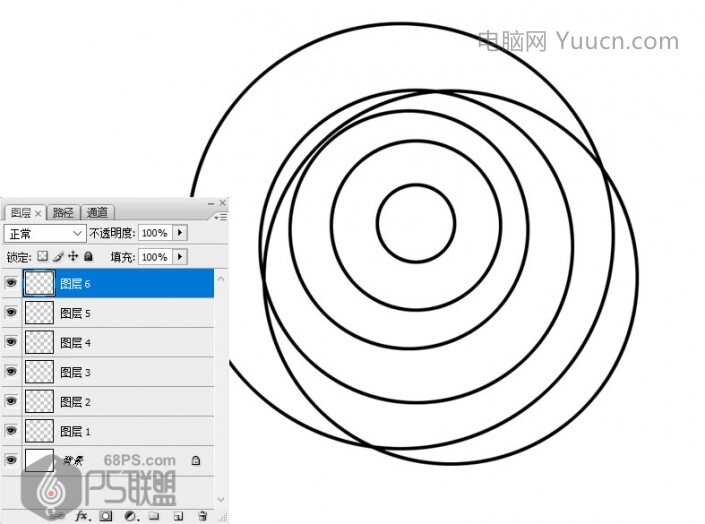Lock all padlock icon
Screen dimensions: 705x524
click(x=88, y=256)
